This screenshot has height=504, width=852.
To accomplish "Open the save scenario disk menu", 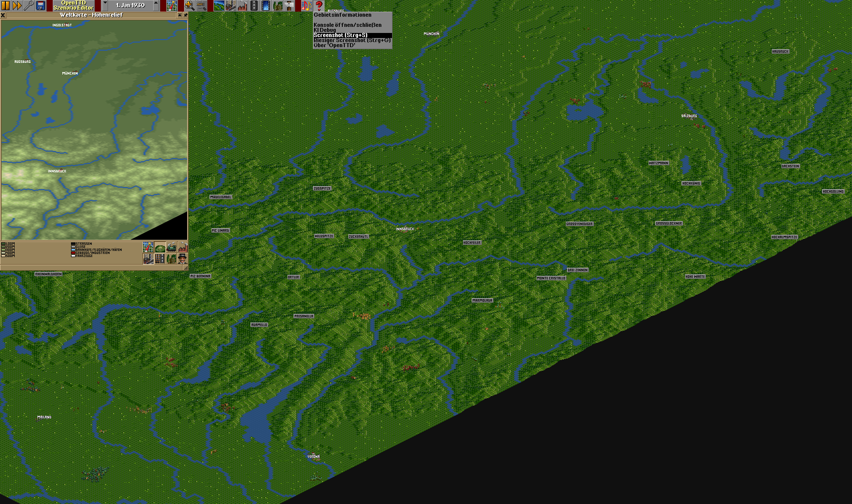I will coord(41,6).
